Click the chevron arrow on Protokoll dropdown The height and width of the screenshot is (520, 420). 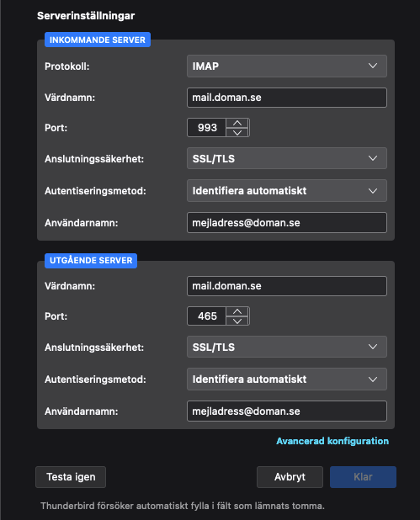pos(373,66)
